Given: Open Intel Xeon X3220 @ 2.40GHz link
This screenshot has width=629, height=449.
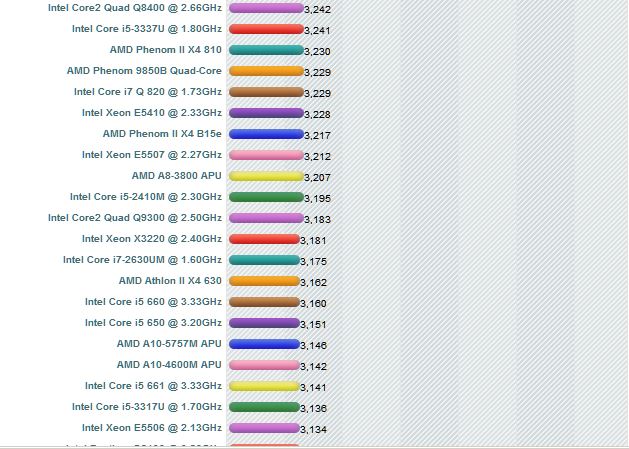Looking at the screenshot, I should pyautogui.click(x=152, y=239).
